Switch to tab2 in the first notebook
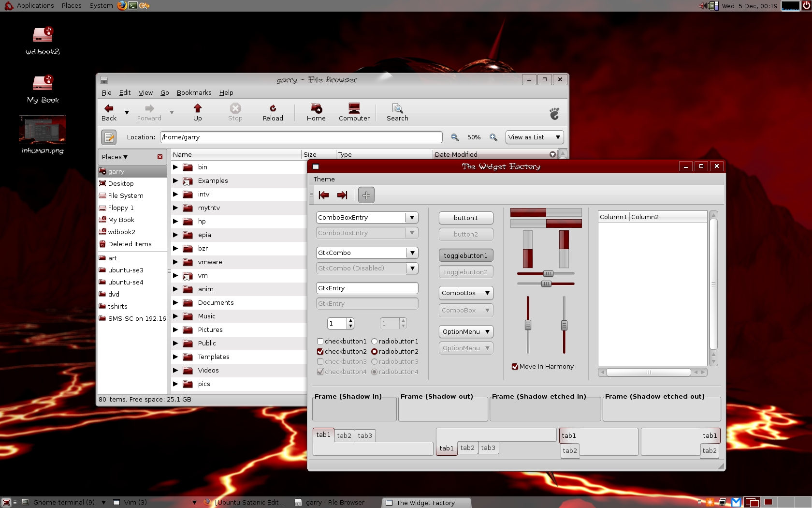Viewport: 812px width, 508px height. pyautogui.click(x=344, y=435)
